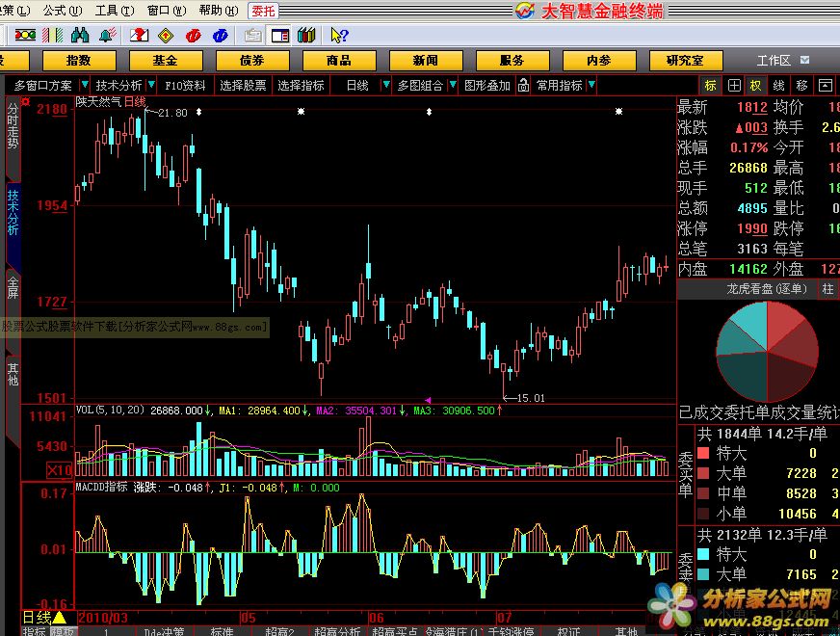Click the red circular info icon
Image resolution: width=840 pixels, height=636 pixels.
[x=193, y=36]
